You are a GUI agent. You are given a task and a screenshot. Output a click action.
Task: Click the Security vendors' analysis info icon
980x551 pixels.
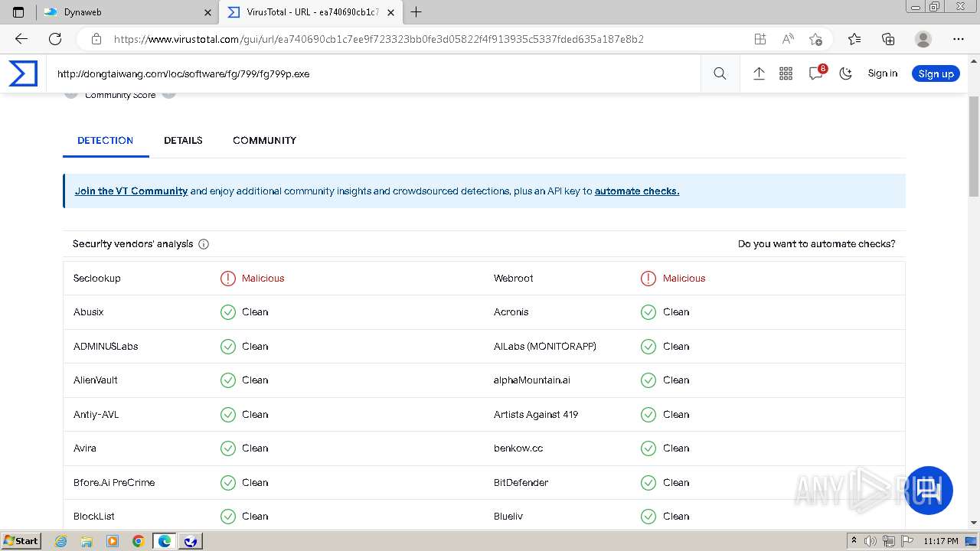click(x=204, y=244)
